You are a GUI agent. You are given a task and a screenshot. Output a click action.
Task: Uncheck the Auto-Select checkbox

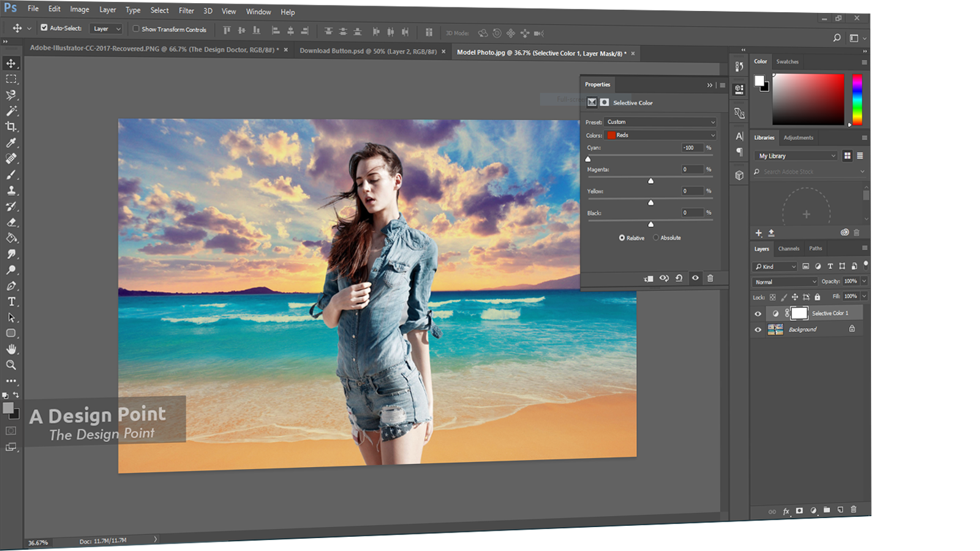click(44, 28)
